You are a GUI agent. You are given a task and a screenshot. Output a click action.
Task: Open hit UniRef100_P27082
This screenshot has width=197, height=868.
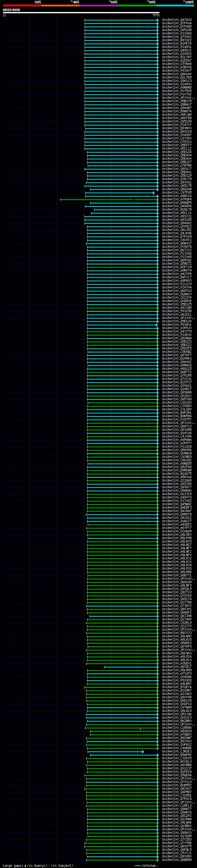pyautogui.click(x=176, y=501)
